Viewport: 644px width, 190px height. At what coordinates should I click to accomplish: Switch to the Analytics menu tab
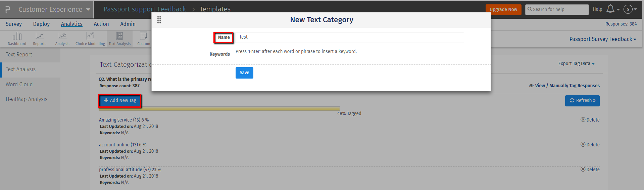[71, 24]
